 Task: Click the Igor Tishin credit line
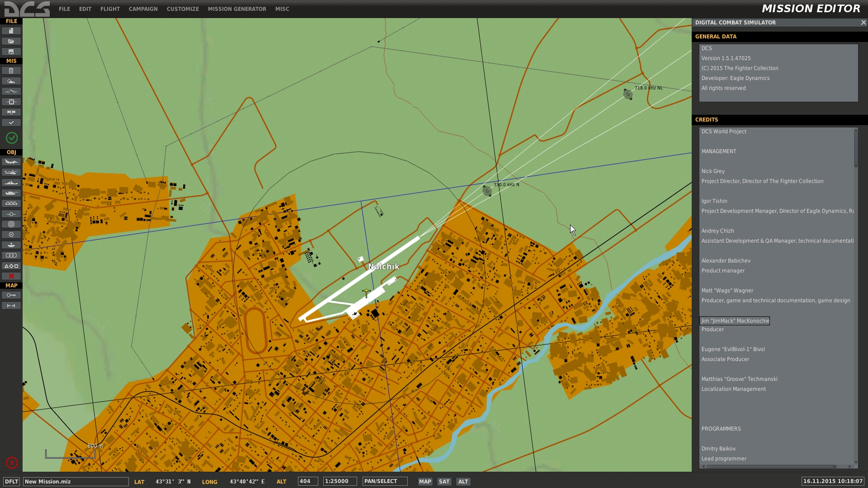(714, 201)
